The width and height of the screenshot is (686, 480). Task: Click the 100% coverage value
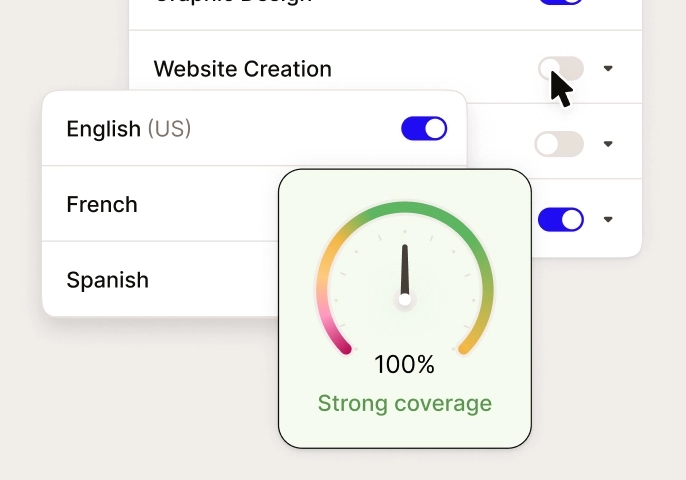point(405,364)
